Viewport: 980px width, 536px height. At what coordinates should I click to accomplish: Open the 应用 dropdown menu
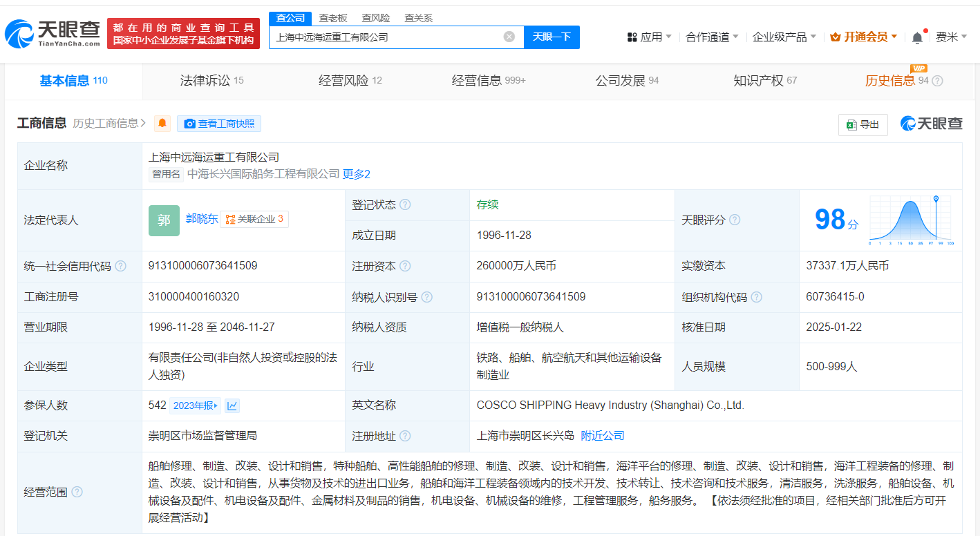click(650, 37)
